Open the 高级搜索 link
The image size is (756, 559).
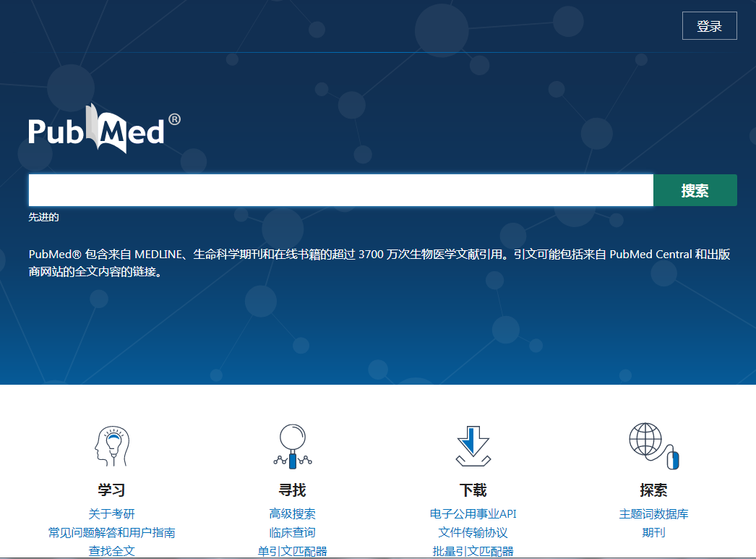[292, 514]
